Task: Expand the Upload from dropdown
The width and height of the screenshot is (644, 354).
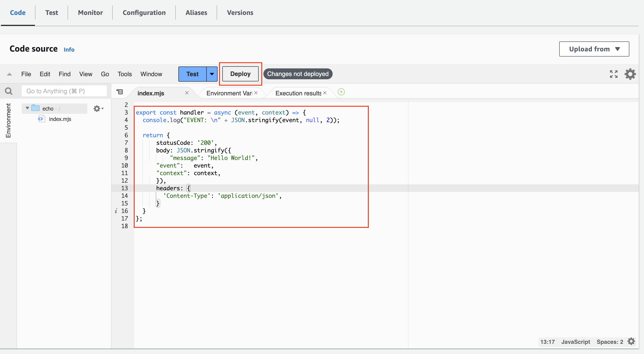Action: pos(594,49)
